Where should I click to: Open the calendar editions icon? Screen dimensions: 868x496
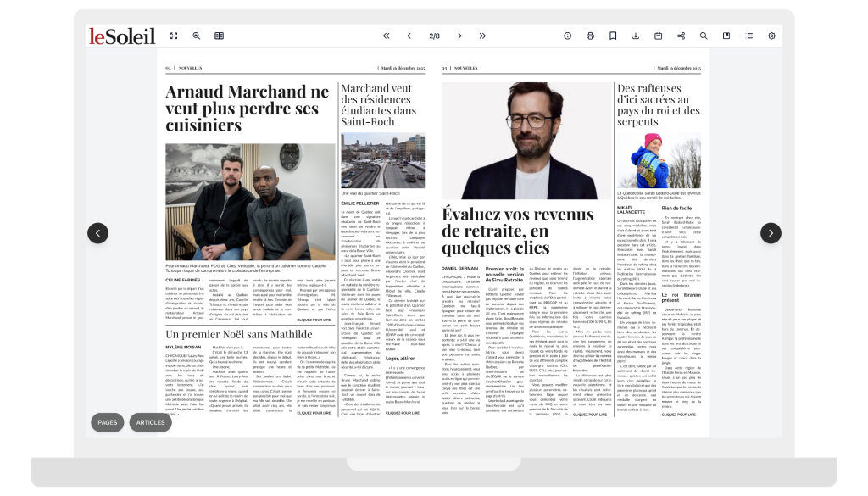pyautogui.click(x=659, y=36)
